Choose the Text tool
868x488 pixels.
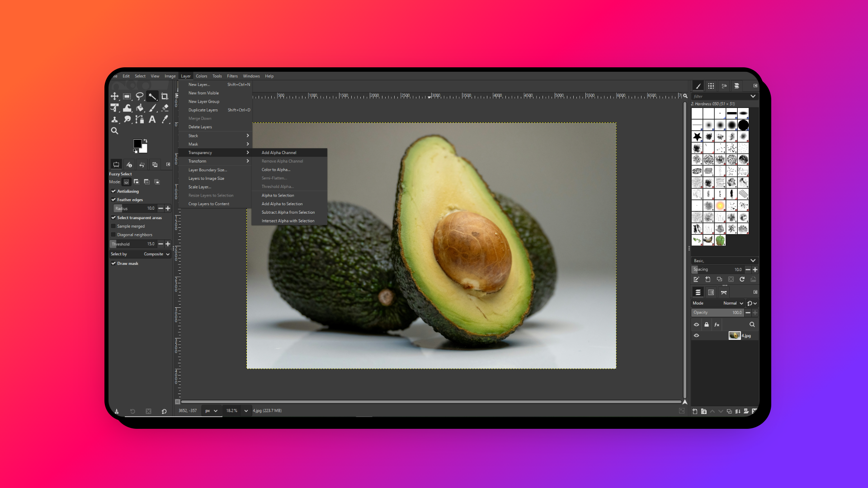[152, 119]
